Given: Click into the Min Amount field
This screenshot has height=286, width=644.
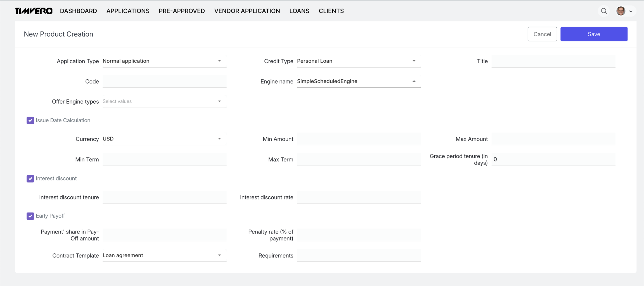Looking at the screenshot, I should [x=359, y=139].
